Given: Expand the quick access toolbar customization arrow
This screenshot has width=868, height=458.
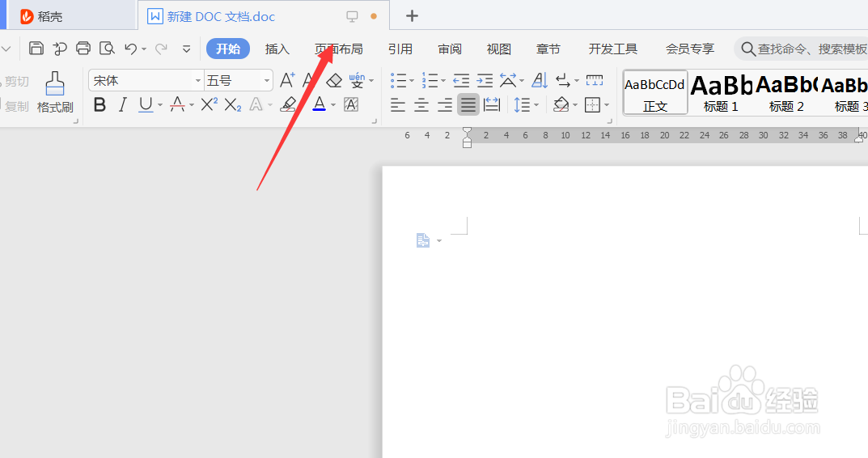Looking at the screenshot, I should pyautogui.click(x=187, y=49).
